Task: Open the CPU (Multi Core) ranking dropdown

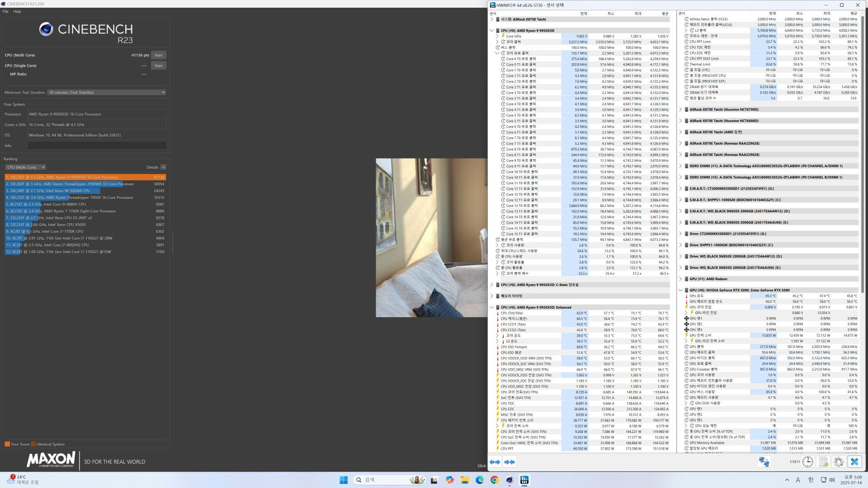Action: pyautogui.click(x=26, y=167)
